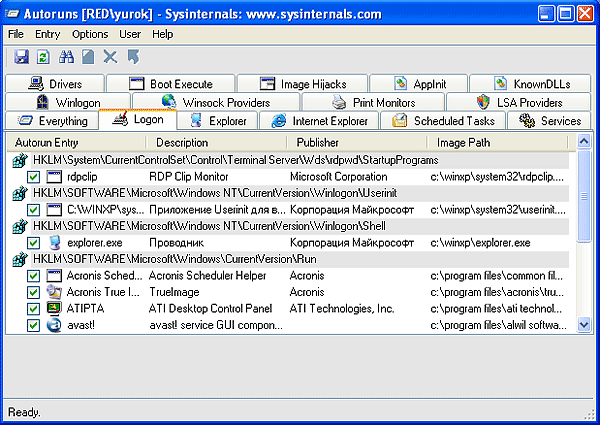Select the Logon tab
The height and width of the screenshot is (425, 600).
pyautogui.click(x=138, y=120)
